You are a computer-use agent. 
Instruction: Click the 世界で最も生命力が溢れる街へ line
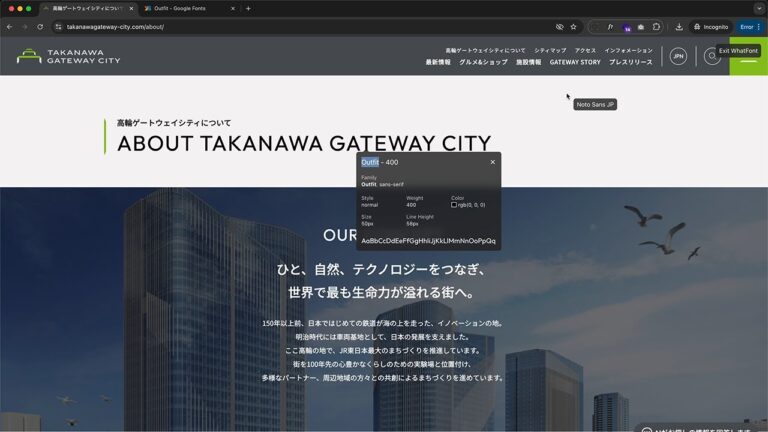[x=381, y=293]
